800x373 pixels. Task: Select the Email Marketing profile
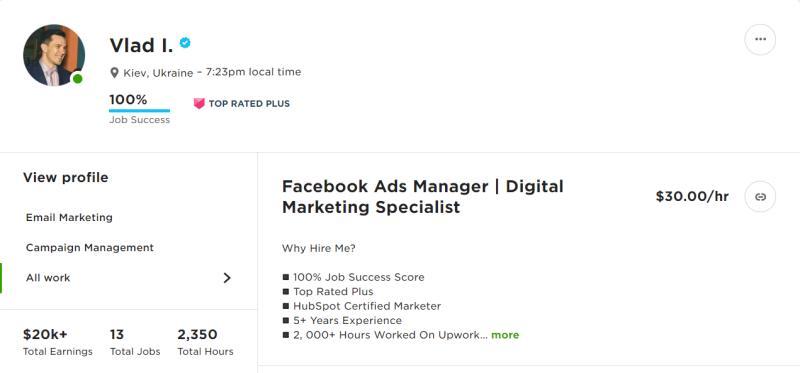(69, 217)
